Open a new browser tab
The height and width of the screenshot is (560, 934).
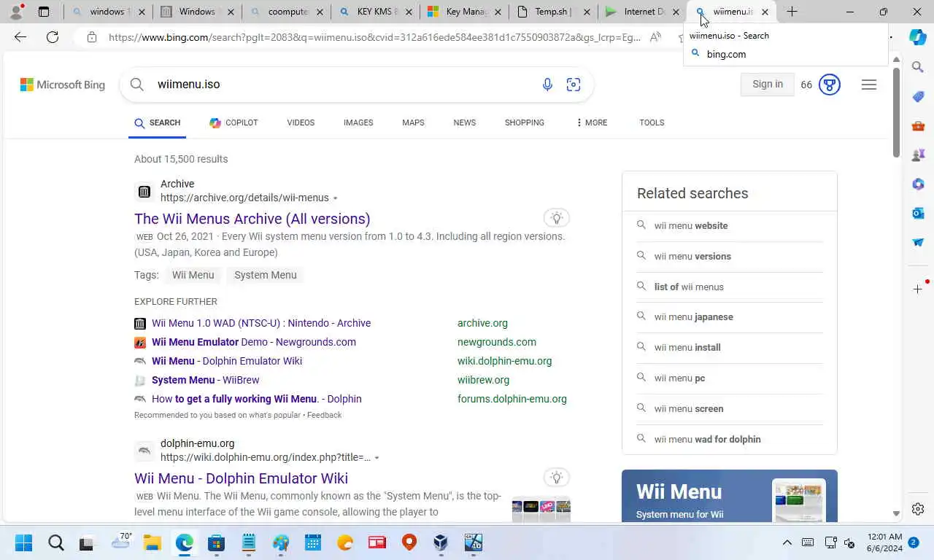[x=792, y=12]
